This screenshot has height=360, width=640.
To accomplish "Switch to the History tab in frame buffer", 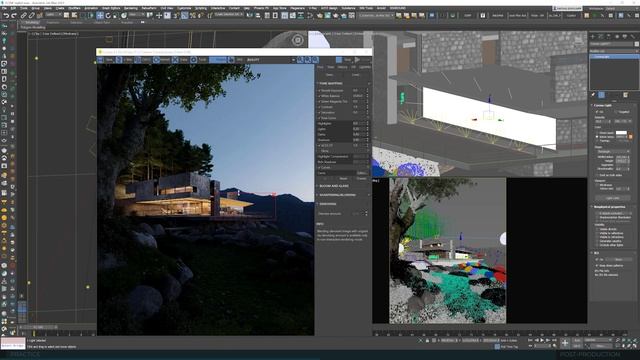I will click(342, 67).
